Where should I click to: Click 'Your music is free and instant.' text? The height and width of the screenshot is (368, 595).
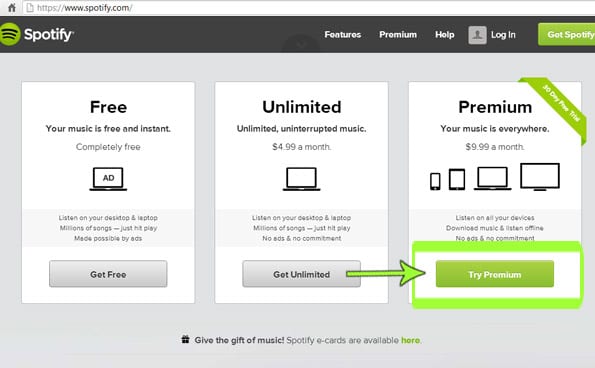pos(108,129)
